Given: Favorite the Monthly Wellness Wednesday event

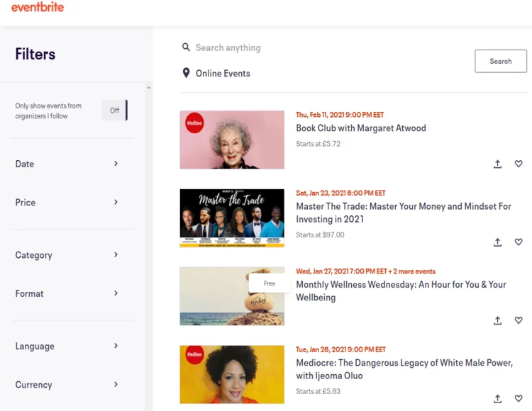Looking at the screenshot, I should [x=519, y=320].
